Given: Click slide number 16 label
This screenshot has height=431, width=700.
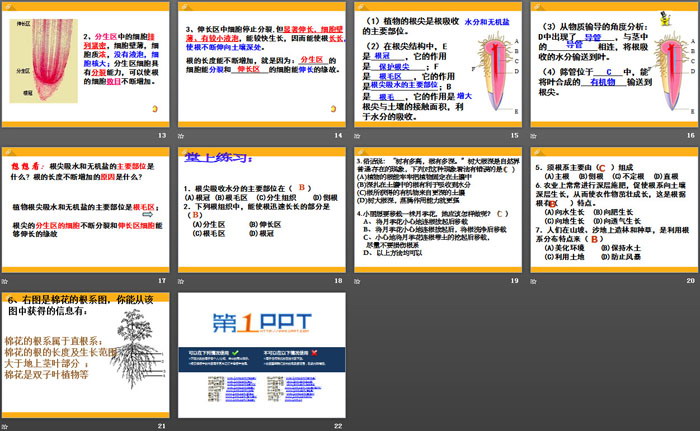Looking at the screenshot, I should (x=691, y=135).
